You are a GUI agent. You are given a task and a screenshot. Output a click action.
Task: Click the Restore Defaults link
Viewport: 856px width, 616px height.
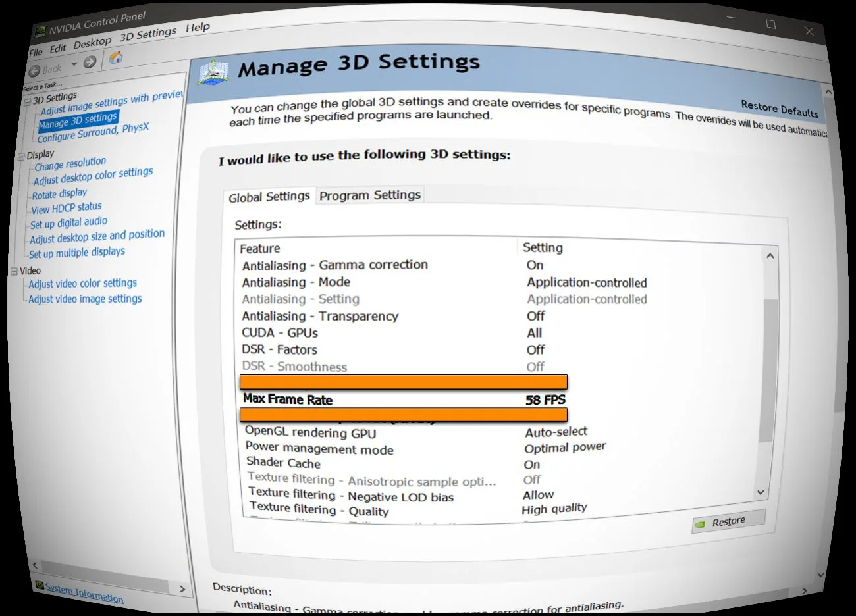(x=779, y=109)
